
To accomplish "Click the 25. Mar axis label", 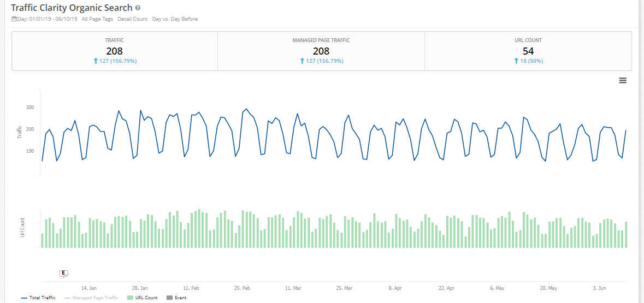I will (344, 288).
